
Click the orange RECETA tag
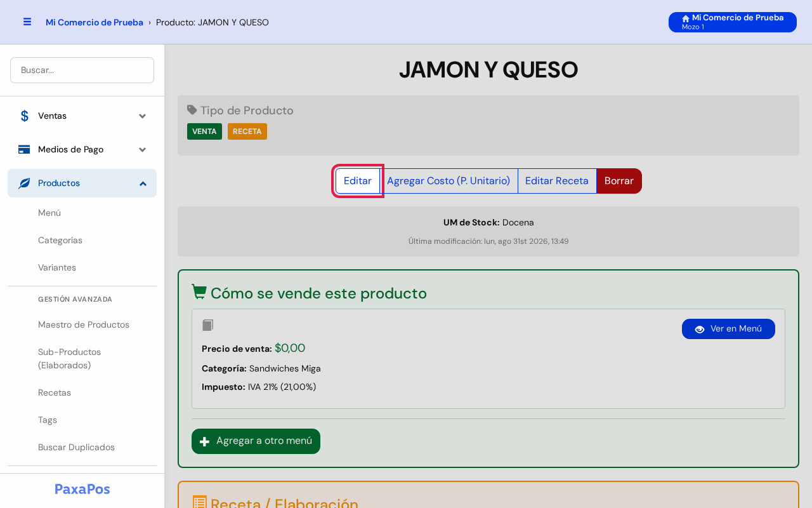click(247, 131)
